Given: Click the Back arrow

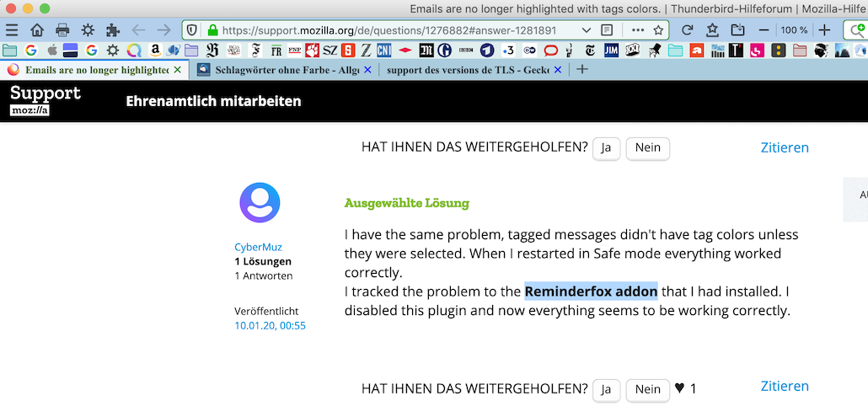Looking at the screenshot, I should click(x=138, y=29).
